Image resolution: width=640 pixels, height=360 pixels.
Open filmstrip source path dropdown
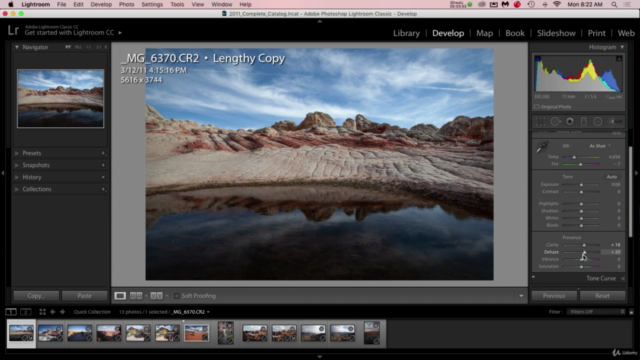[208, 312]
